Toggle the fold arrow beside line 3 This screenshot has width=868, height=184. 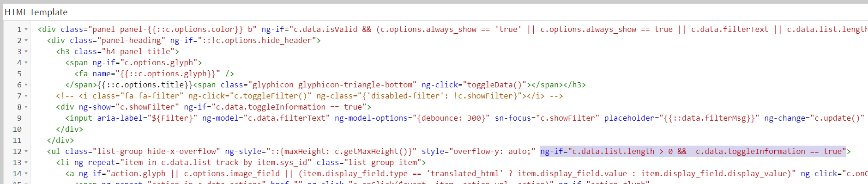click(x=26, y=52)
